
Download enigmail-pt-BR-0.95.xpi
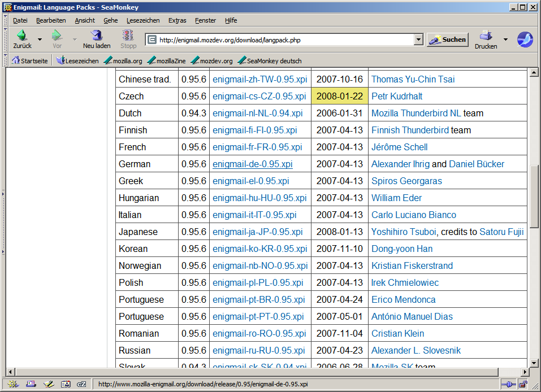point(259,299)
